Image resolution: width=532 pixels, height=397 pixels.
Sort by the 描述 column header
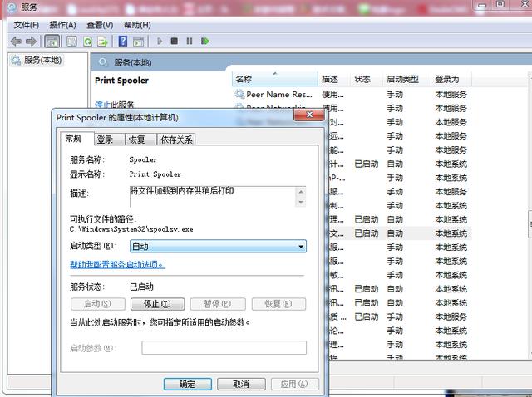333,80
